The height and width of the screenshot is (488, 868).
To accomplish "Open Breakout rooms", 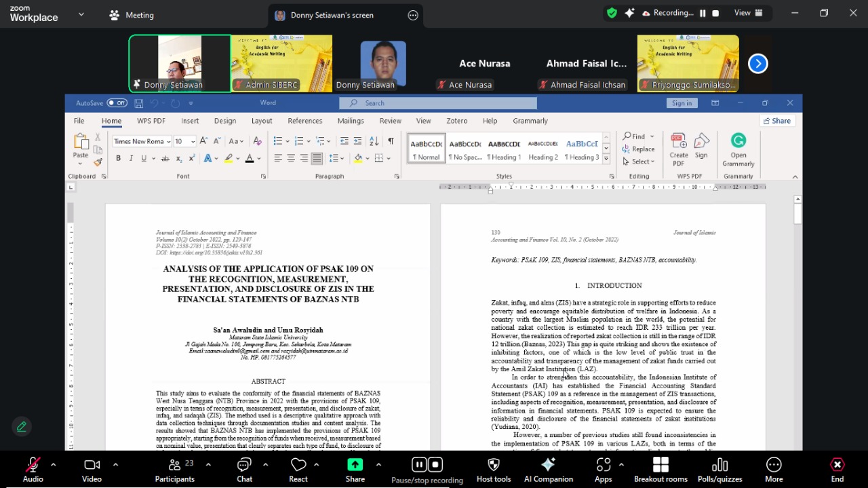I will tap(660, 469).
